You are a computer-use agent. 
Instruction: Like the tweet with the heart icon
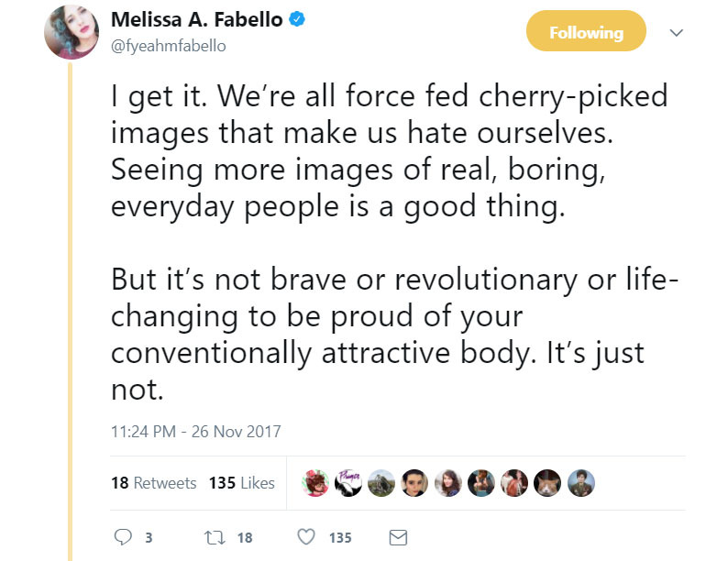point(307,537)
